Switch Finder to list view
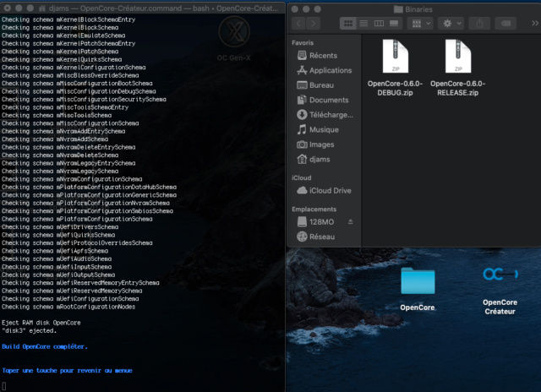 click(x=363, y=24)
